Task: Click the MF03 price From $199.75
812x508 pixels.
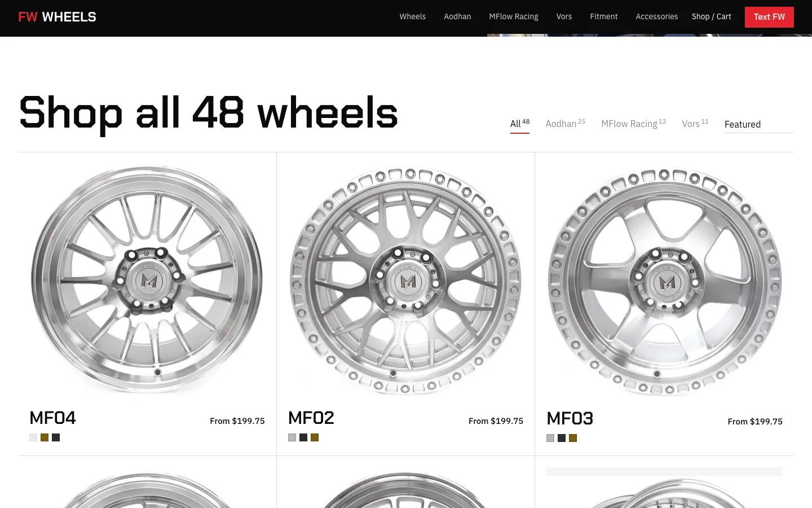Action: pos(755,422)
